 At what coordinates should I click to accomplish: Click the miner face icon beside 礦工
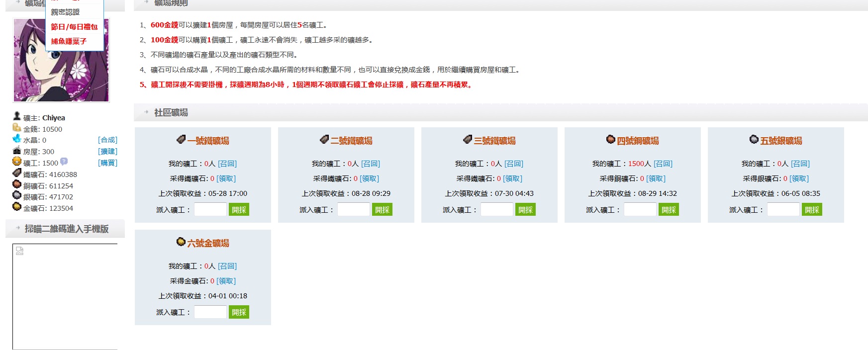(x=17, y=162)
